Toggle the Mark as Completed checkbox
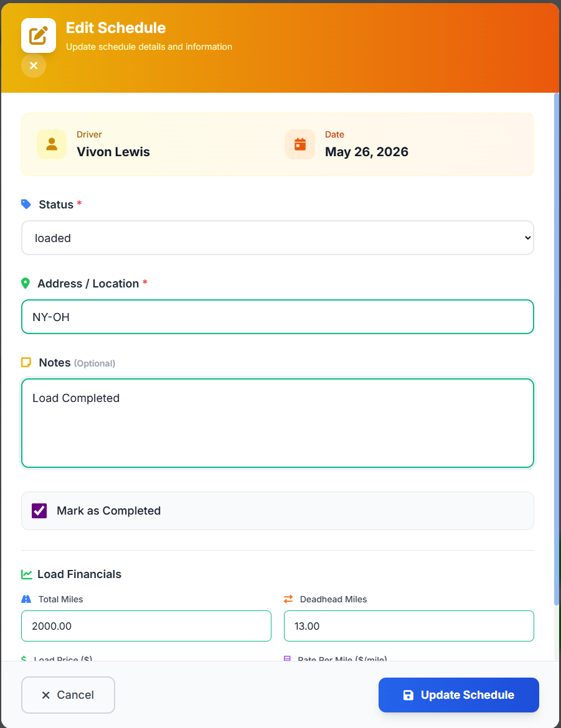The image size is (561, 728). pyautogui.click(x=39, y=511)
